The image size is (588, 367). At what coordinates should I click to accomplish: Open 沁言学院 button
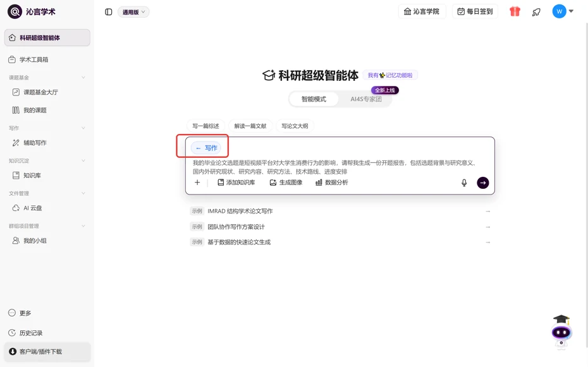click(x=422, y=11)
